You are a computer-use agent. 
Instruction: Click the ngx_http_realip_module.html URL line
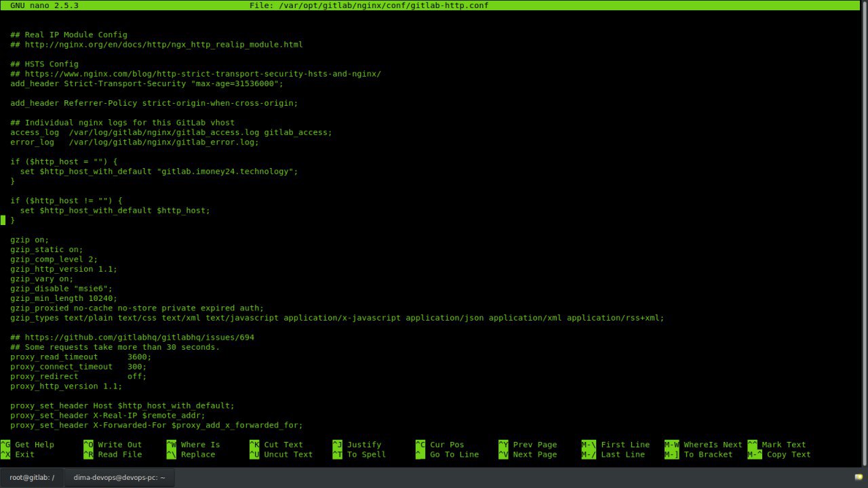(157, 45)
